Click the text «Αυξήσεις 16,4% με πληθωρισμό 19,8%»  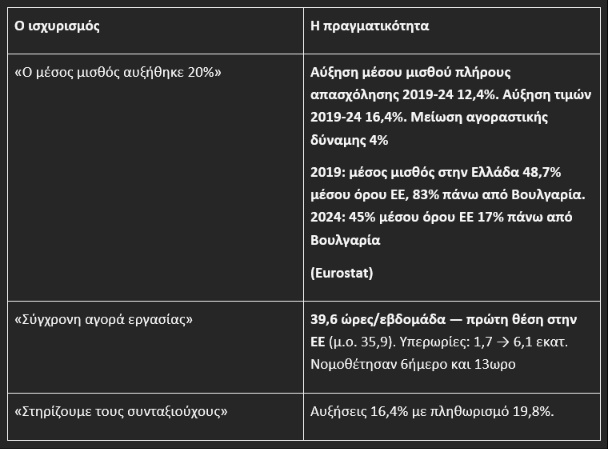click(432, 411)
